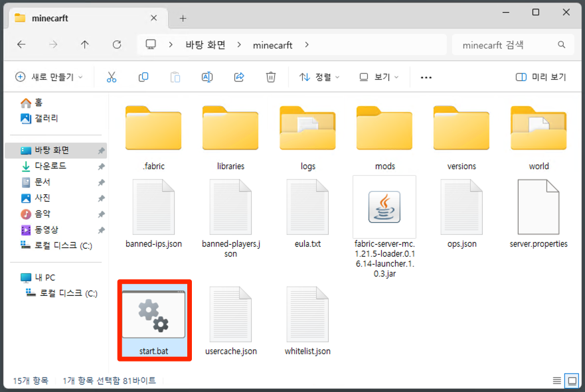Expand chevron after 바탕 화면 breadcrumb
Screen dimensions: 585x392
(x=239, y=44)
